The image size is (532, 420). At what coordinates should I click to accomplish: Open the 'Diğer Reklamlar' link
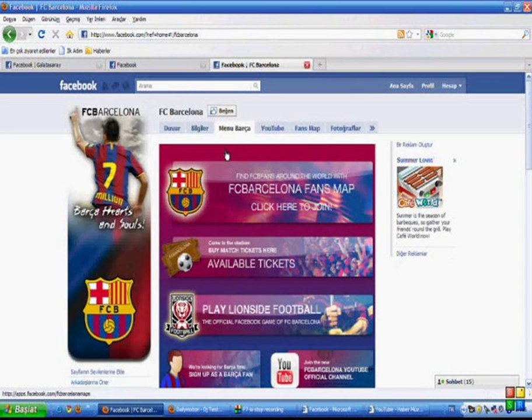tap(412, 253)
